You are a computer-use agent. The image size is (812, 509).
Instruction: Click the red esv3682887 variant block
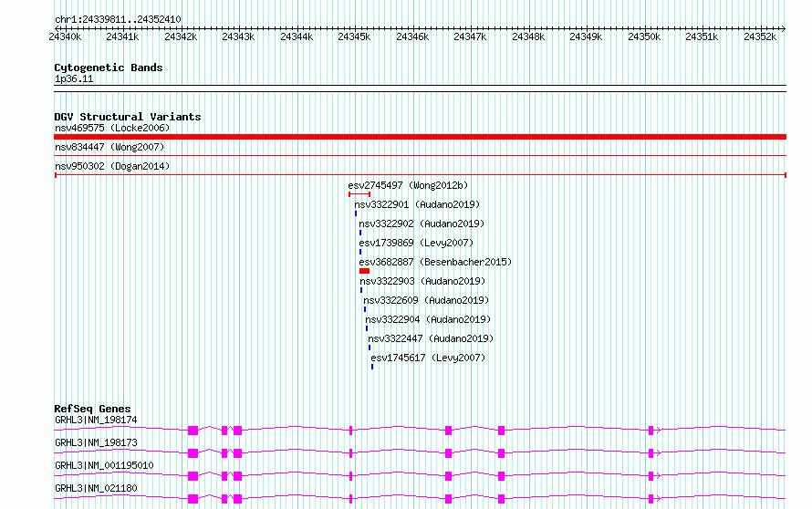[364, 271]
